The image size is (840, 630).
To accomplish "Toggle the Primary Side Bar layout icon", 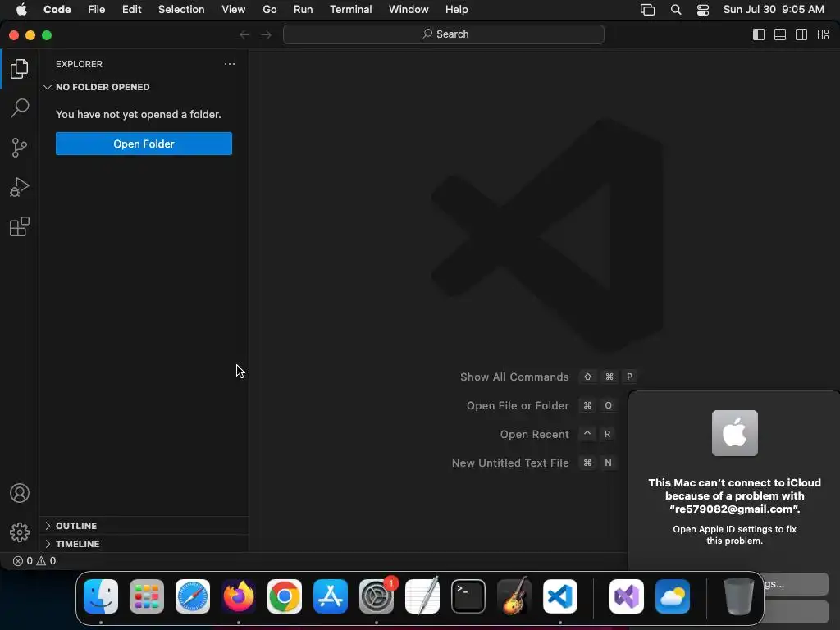I will click(x=759, y=34).
